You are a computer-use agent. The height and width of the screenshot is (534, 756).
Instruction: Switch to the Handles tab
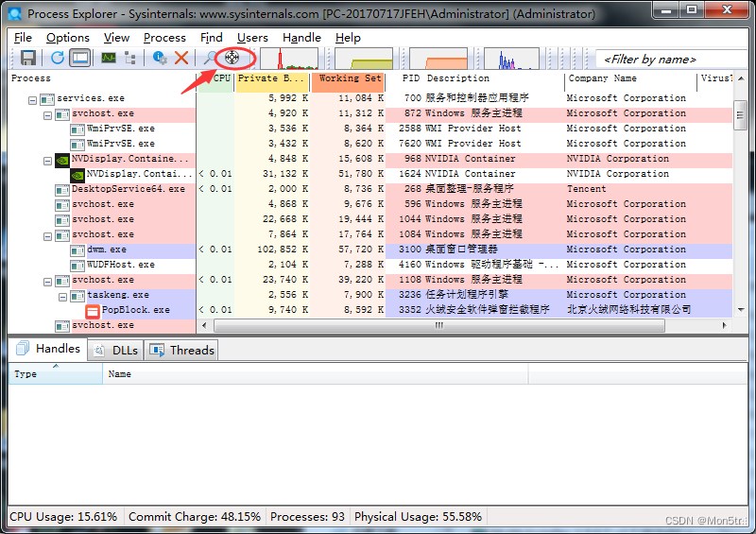point(48,349)
